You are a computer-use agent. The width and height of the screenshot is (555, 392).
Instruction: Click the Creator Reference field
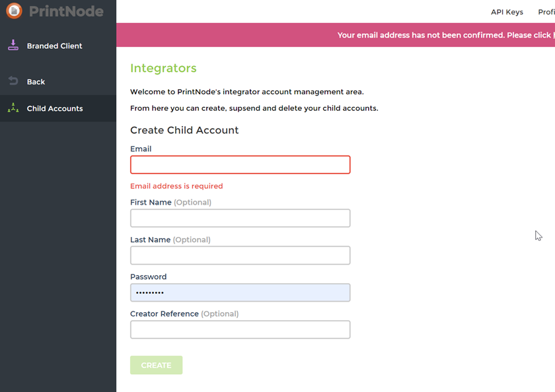240,329
